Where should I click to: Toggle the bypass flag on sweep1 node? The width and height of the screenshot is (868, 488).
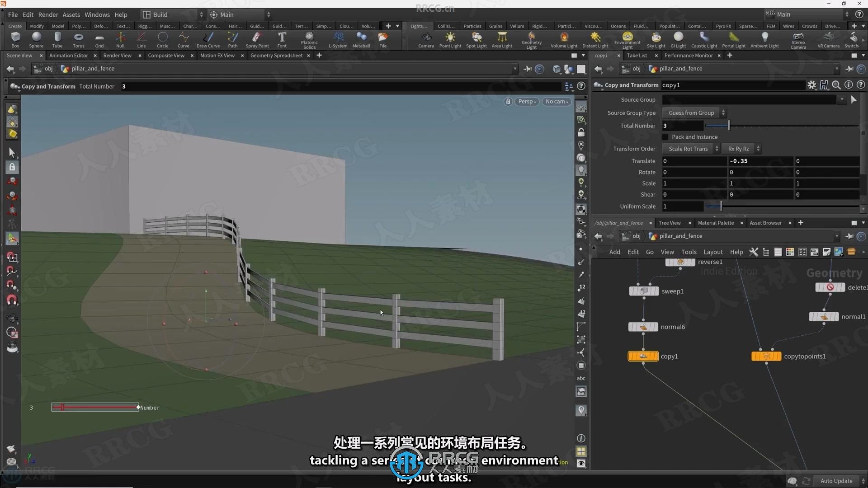pyautogui.click(x=632, y=291)
